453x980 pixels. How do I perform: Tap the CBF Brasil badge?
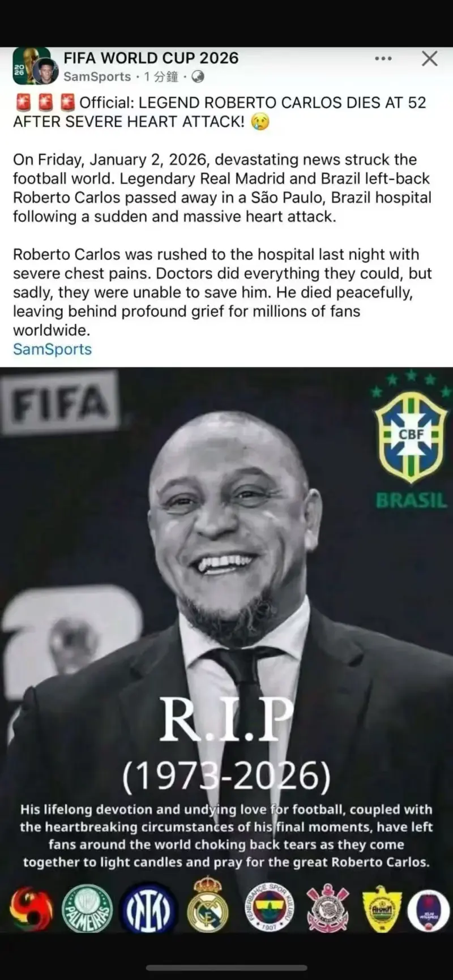tap(412, 439)
